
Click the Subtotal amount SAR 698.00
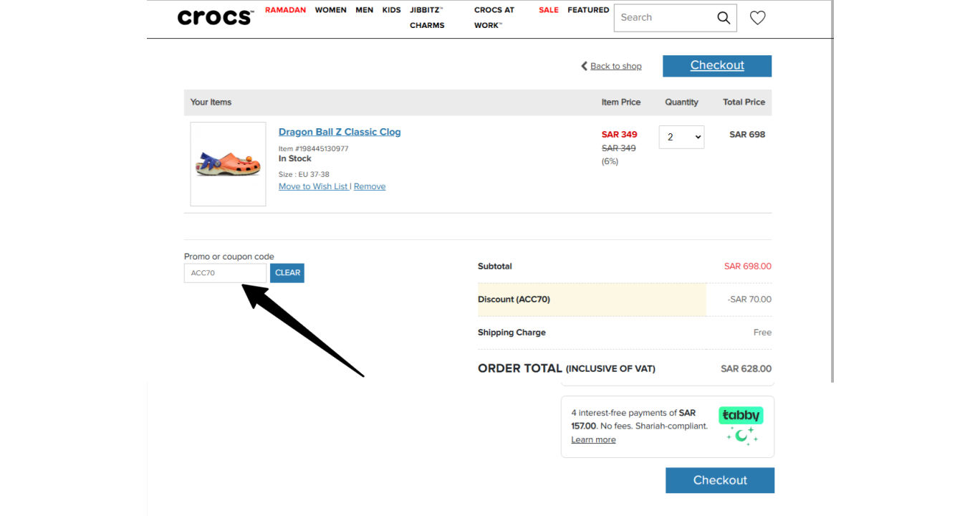748,267
